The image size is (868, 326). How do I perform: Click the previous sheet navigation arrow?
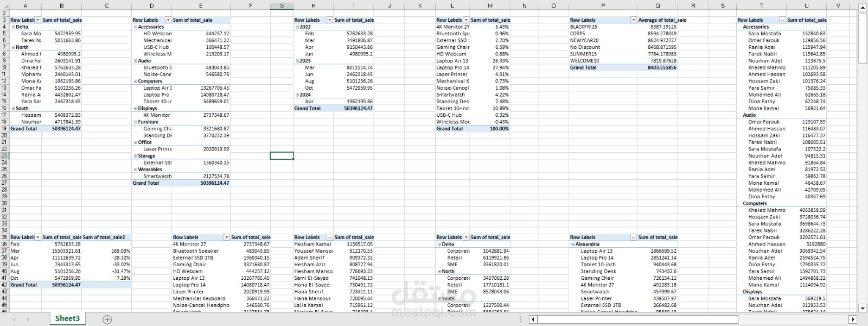click(14, 319)
